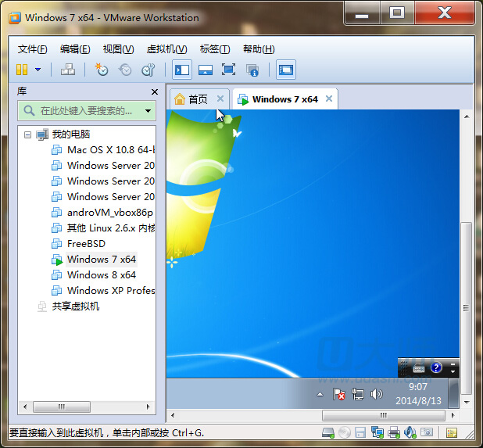Click guest Show Desktop button

[x=453, y=393]
